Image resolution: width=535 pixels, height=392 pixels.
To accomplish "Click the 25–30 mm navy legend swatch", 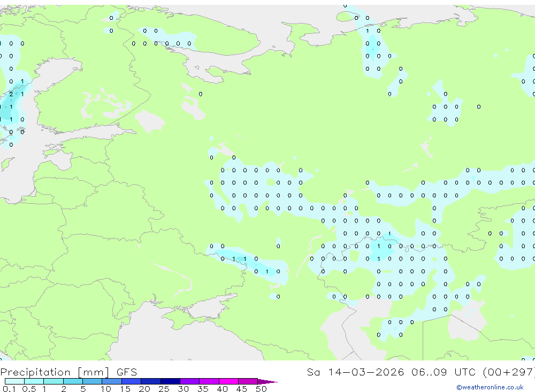I will click(x=170, y=381).
